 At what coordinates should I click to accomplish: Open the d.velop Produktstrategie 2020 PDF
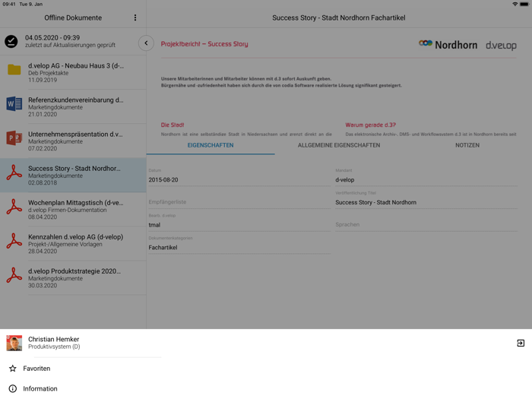74,277
